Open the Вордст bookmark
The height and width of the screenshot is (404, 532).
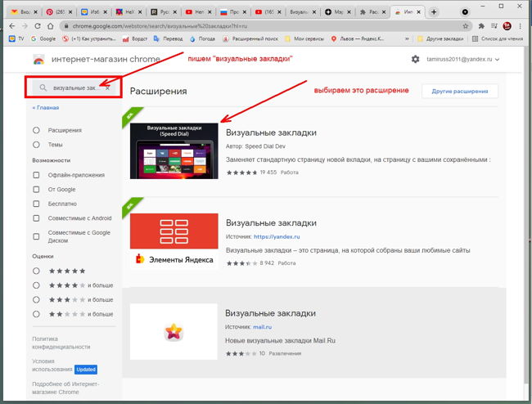135,38
